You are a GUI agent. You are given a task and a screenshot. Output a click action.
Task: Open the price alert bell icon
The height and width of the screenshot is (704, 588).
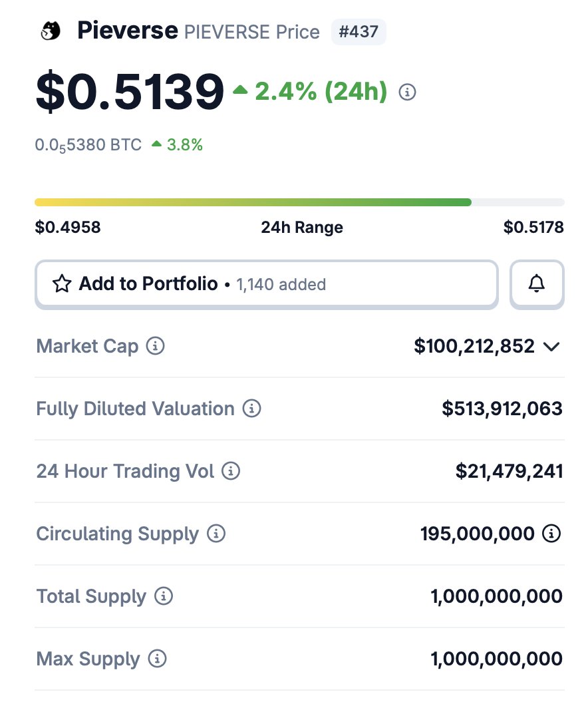click(537, 284)
